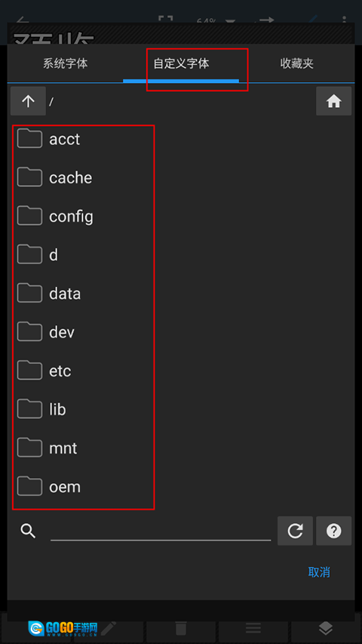Open the config folder
Image resolution: width=362 pixels, height=644 pixels.
click(x=84, y=216)
